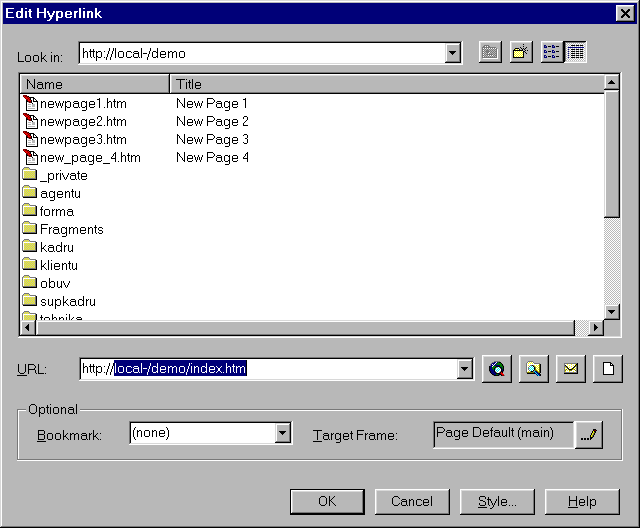
Task: Open the URL dropdown arrow
Action: click(x=464, y=369)
